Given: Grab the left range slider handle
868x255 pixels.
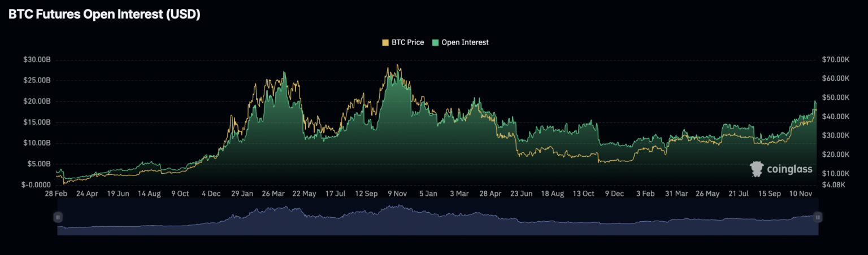Looking at the screenshot, I should point(58,217).
